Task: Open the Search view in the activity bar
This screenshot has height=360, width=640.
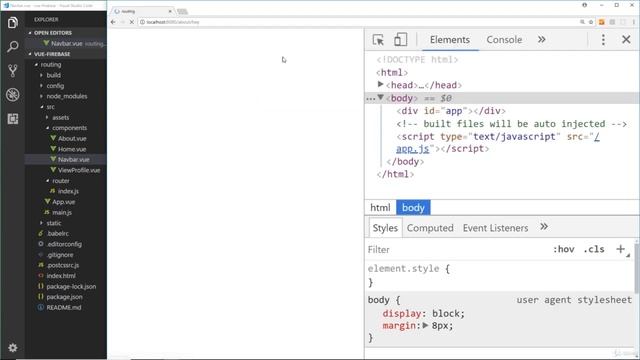Action: [x=13, y=47]
